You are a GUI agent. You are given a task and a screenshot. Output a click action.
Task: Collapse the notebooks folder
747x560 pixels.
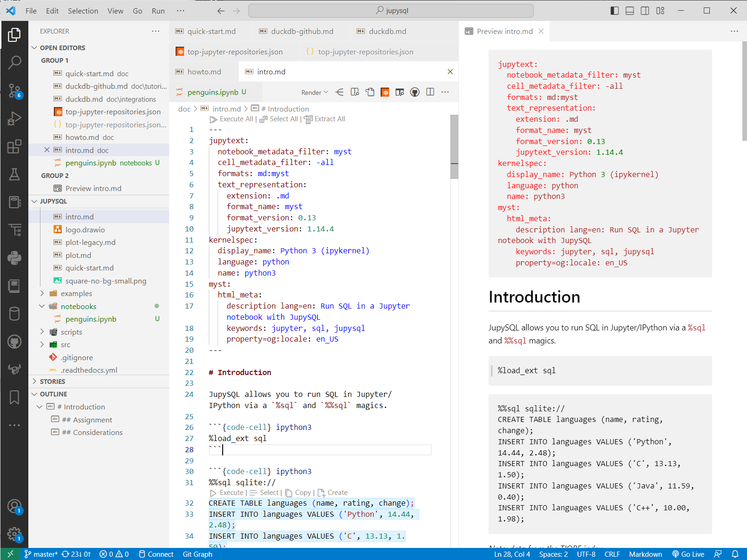coord(42,306)
